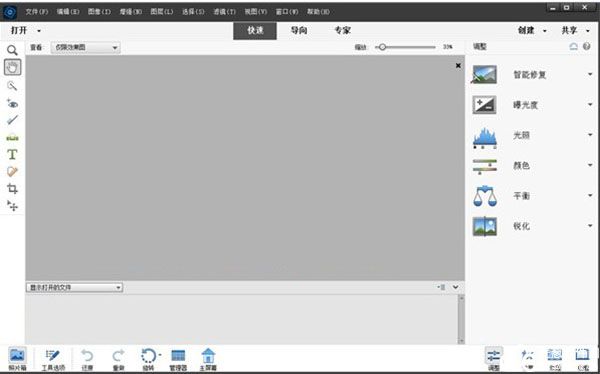Collapse photo bin with chevron arrow
Image resolution: width=600 pixels, height=374 pixels.
(x=455, y=287)
